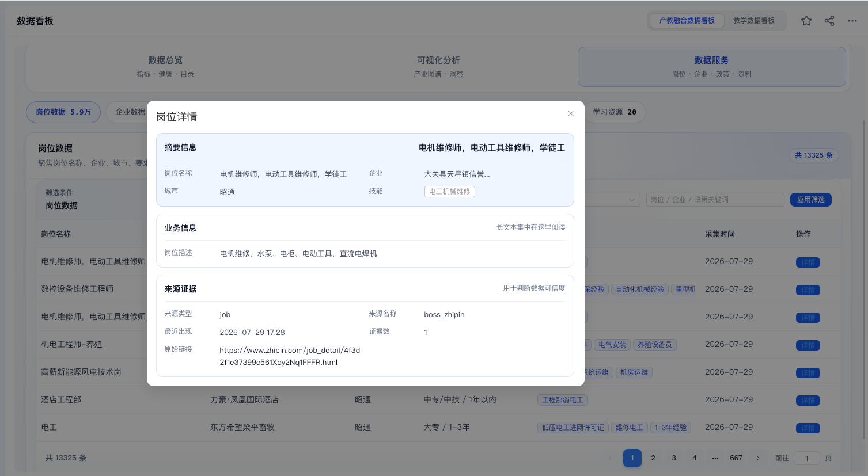Open the more options ellipsis menu
Viewport: 868px width, 476px height.
(852, 21)
